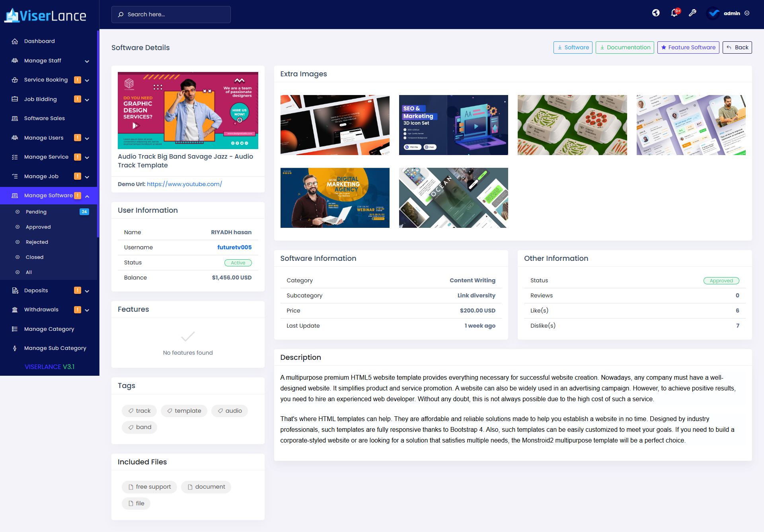Click the globe icon in the header
This screenshot has width=764, height=532.
tap(656, 13)
